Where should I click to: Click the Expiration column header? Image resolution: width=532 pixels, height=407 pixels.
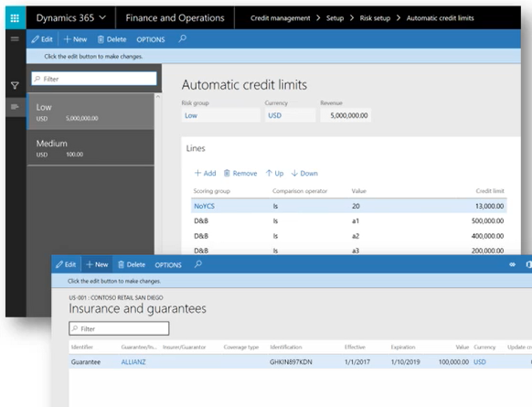pos(403,347)
